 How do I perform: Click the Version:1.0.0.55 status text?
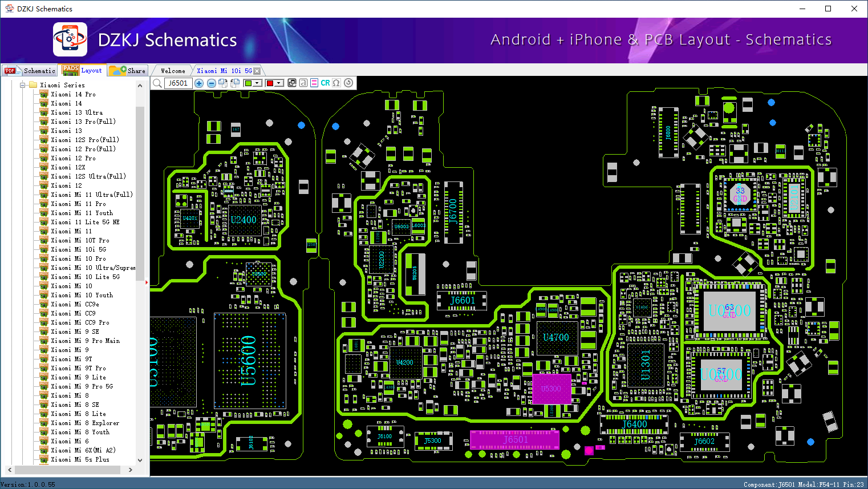pyautogui.click(x=29, y=484)
